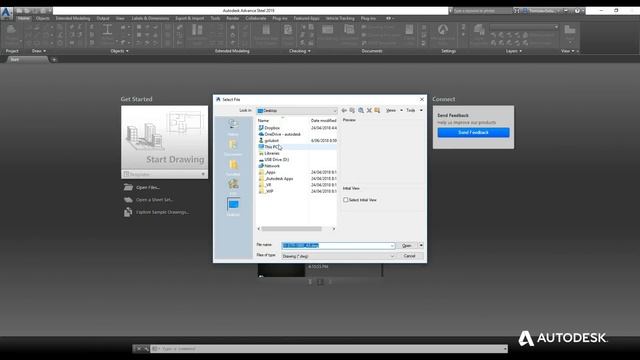Switch to the Home ribbon tab

point(23,18)
